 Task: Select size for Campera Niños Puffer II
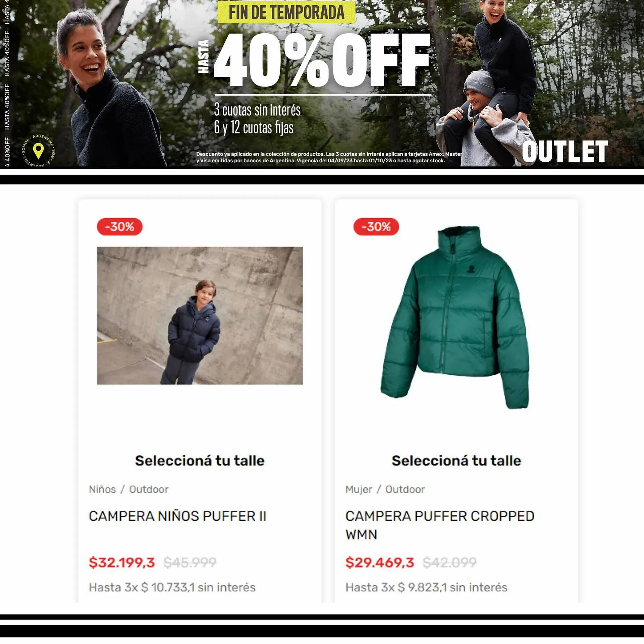[x=200, y=461]
